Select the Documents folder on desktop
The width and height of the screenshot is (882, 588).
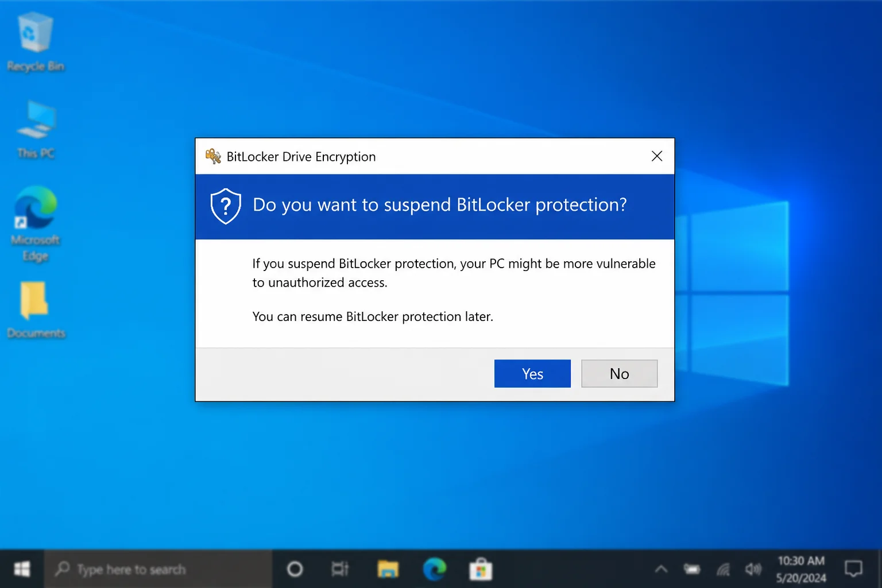[x=36, y=310]
